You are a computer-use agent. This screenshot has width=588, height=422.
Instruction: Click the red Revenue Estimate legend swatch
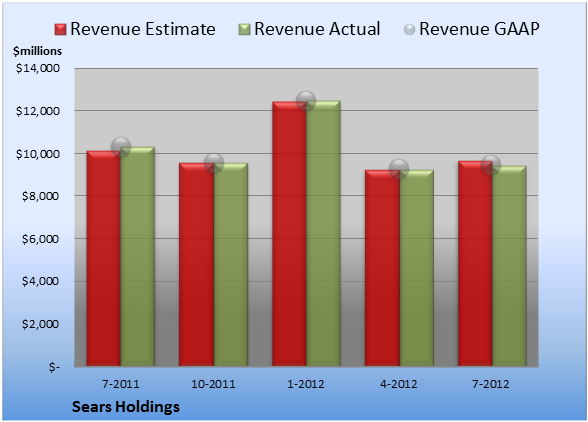(x=60, y=30)
